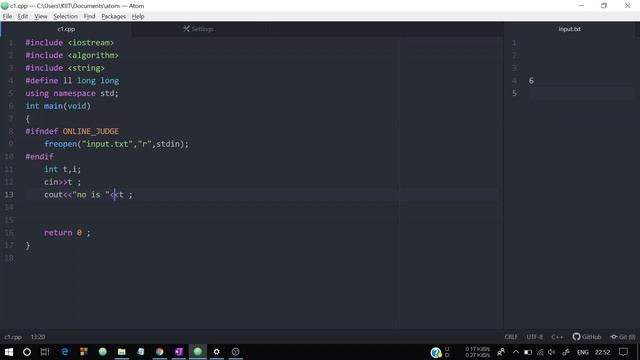Click '#ifndef ONLINE_JUDGE' line
640x360 pixels.
tap(72, 131)
